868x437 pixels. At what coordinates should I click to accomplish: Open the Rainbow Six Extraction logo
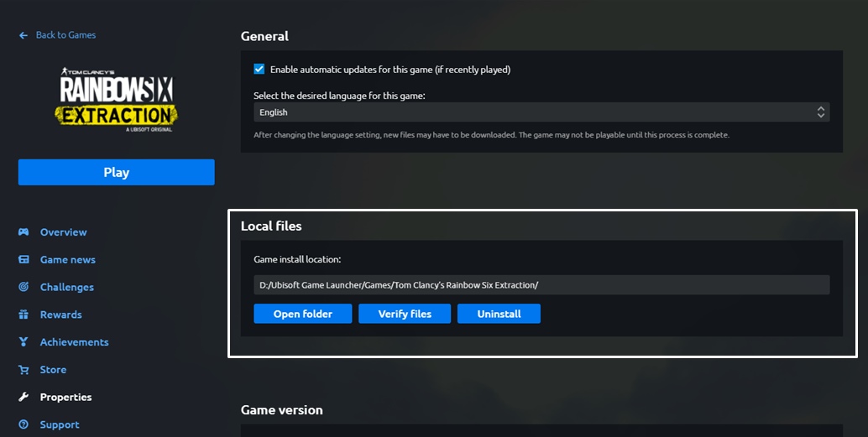click(116, 100)
